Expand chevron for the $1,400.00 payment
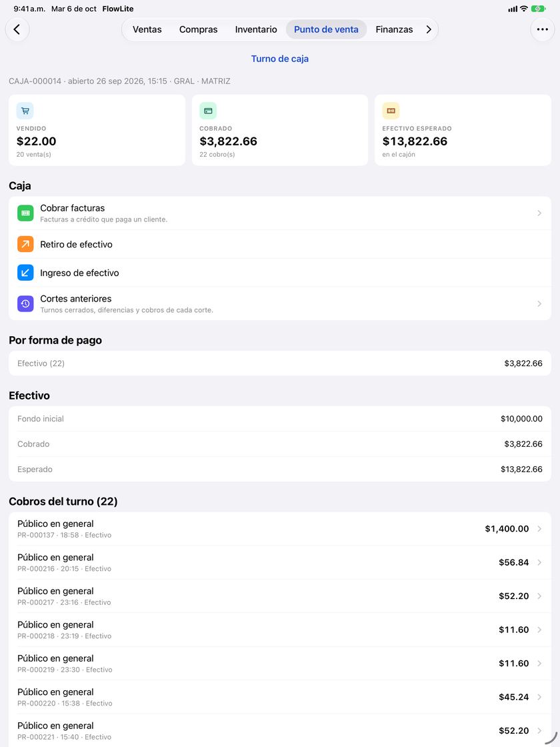The width and height of the screenshot is (560, 747). [x=539, y=529]
